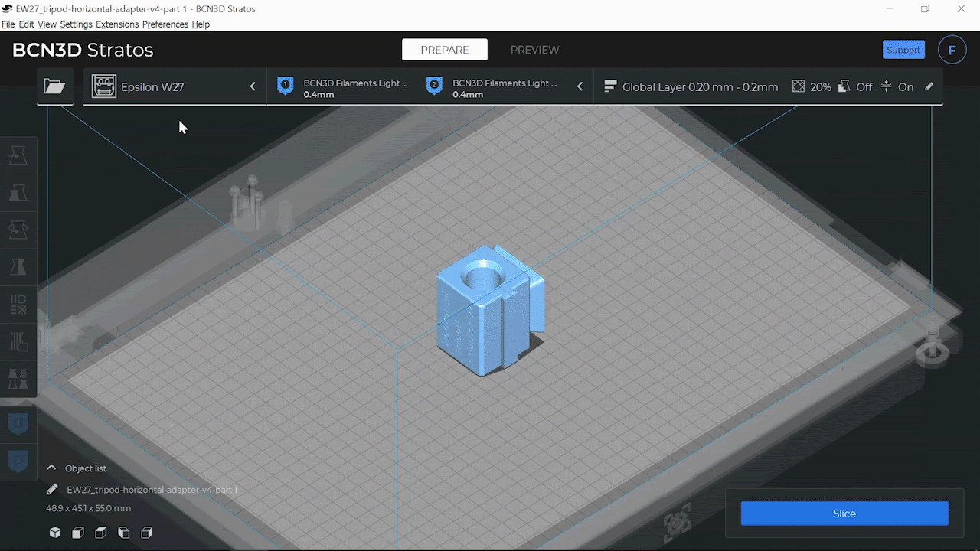Image resolution: width=980 pixels, height=551 pixels.
Task: Click the adhesion On icon
Action: tap(886, 86)
